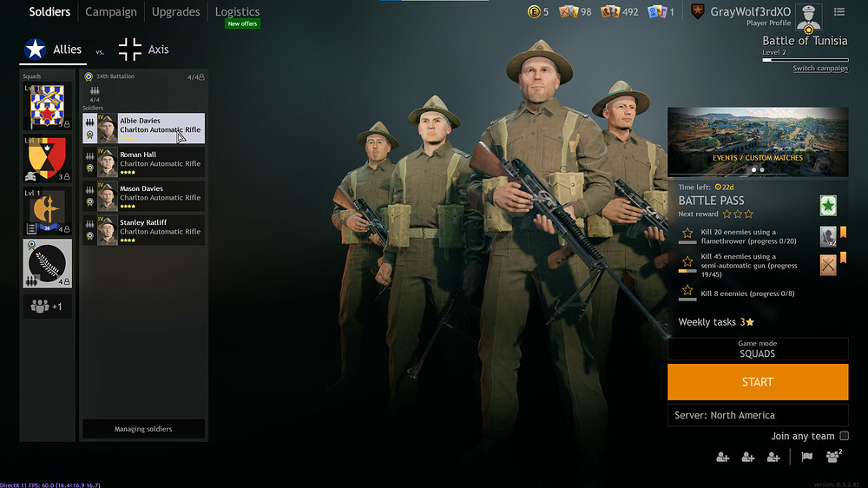Open the hamburger main menu icon
Viewport: 868px width, 488px height.
tap(839, 11)
